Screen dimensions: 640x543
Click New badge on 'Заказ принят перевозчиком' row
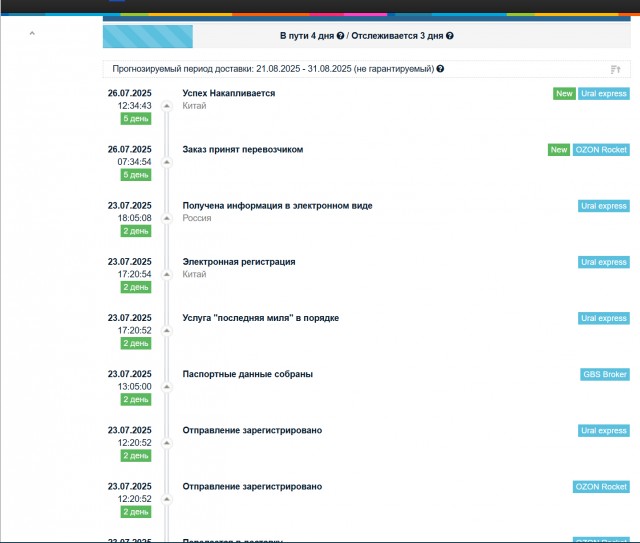coord(559,150)
